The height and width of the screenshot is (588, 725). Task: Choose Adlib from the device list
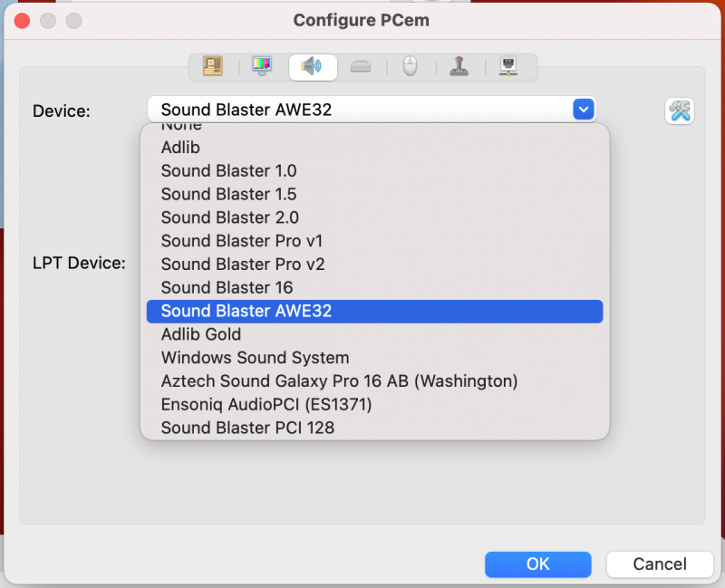(x=180, y=147)
